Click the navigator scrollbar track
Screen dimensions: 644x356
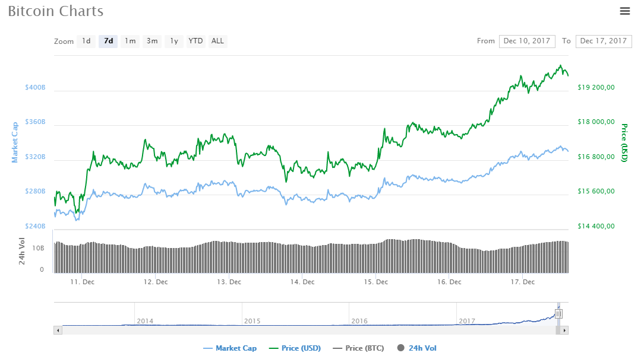[297, 330]
